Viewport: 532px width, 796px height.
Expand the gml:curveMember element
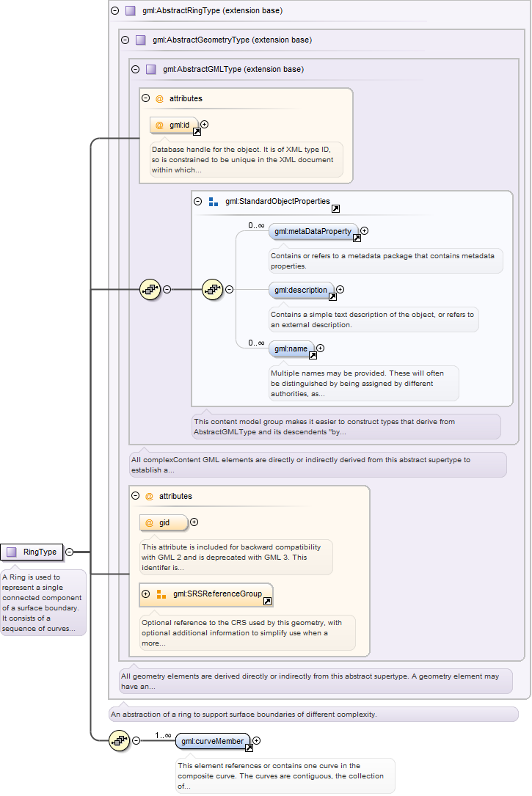[x=257, y=741]
